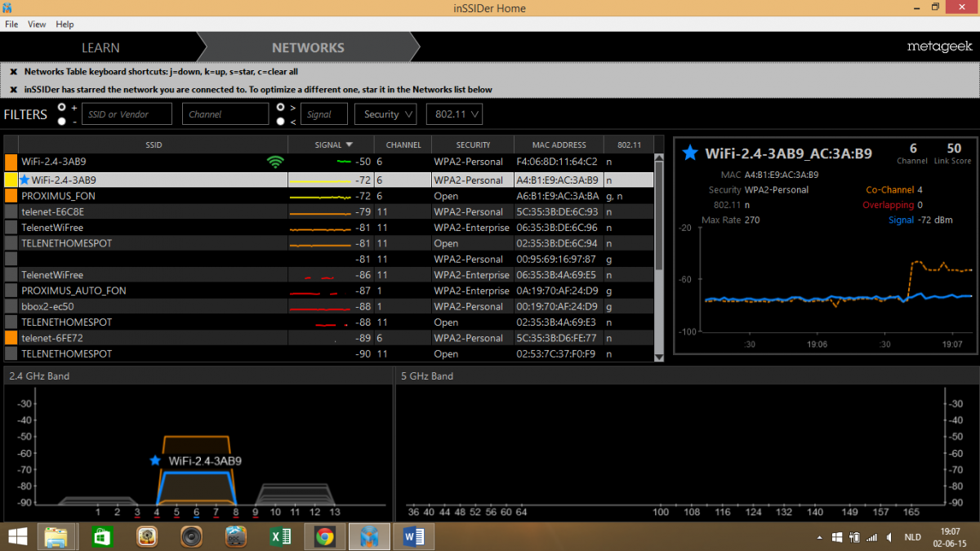Click the inSSIDer icon in the title bar
Image resolution: width=980 pixels, height=551 pixels.
[x=7, y=8]
